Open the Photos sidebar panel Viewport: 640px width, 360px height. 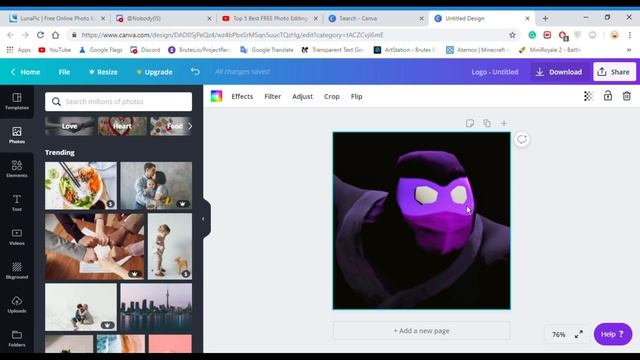coord(17,135)
